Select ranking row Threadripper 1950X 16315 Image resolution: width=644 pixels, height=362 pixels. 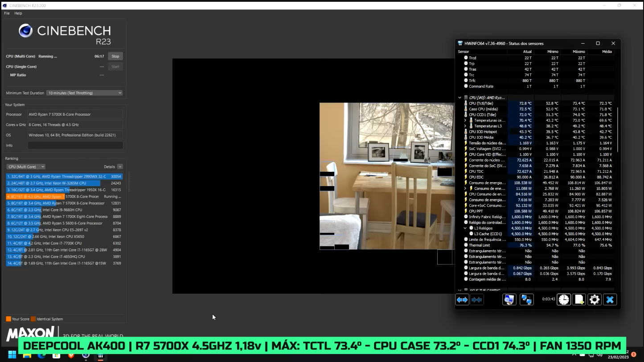tap(64, 190)
